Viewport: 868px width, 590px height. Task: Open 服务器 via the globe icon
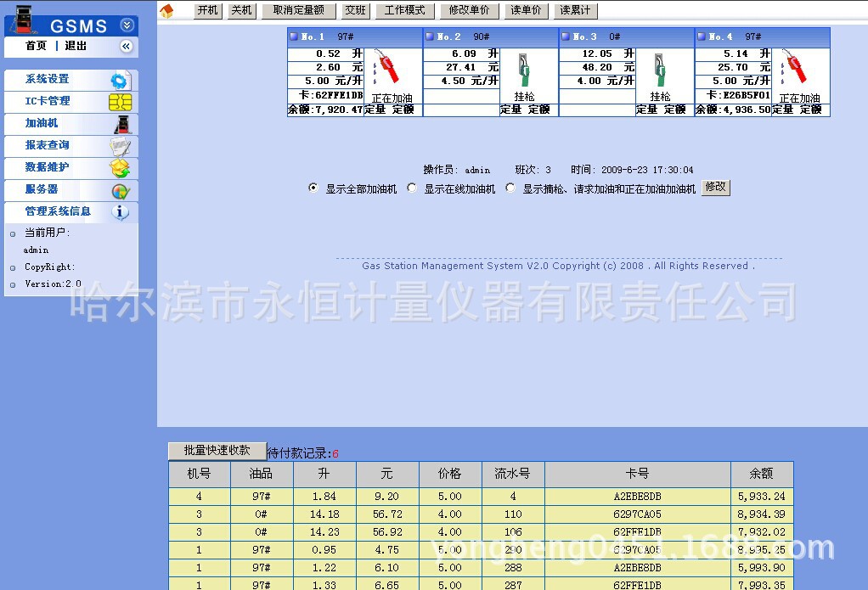click(x=121, y=190)
